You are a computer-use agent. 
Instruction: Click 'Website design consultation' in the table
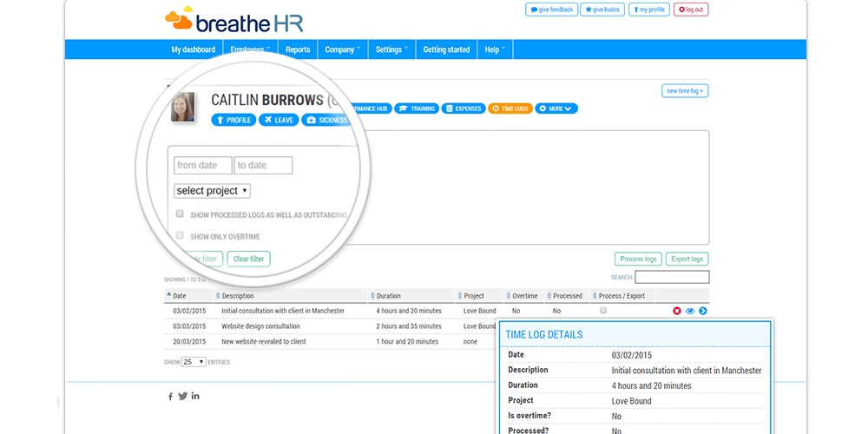click(x=260, y=326)
